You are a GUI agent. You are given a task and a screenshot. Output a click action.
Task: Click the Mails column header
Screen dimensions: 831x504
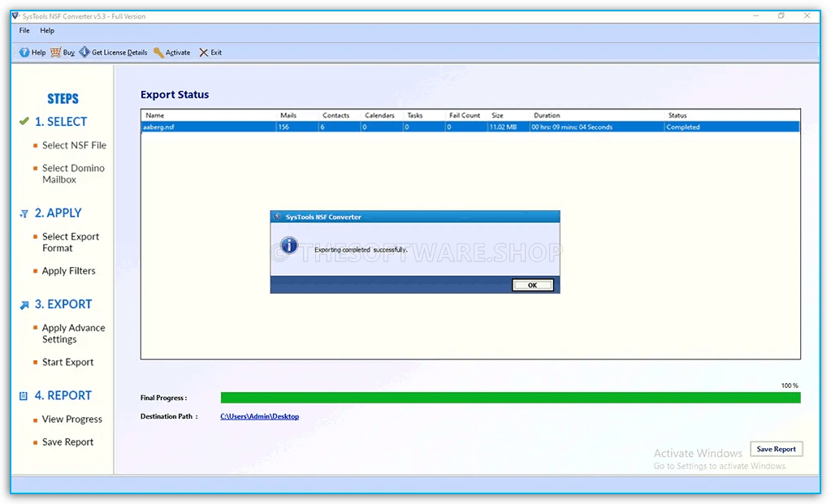tap(288, 115)
